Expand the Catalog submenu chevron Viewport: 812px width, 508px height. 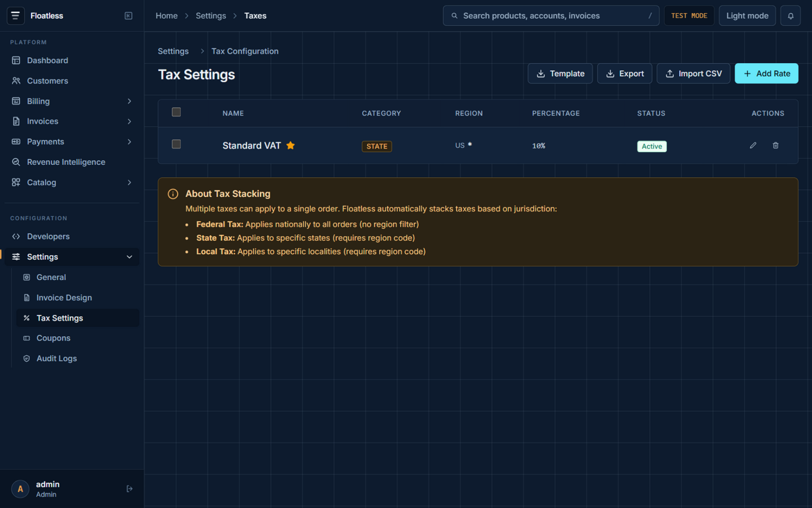(x=130, y=182)
